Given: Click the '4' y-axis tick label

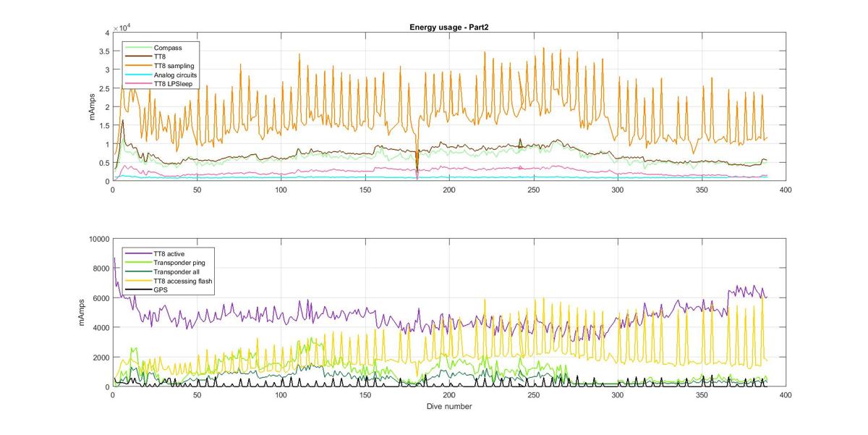Looking at the screenshot, I should (106, 33).
